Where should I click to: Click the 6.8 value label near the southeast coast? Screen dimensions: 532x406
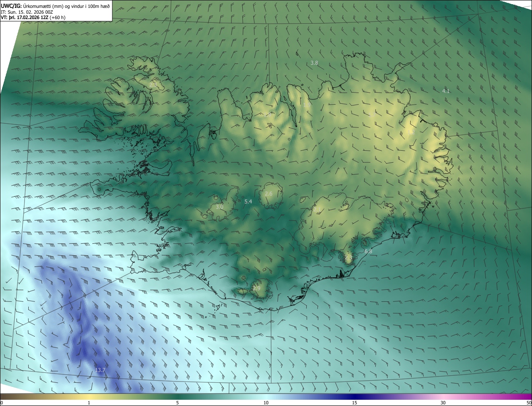(368, 251)
